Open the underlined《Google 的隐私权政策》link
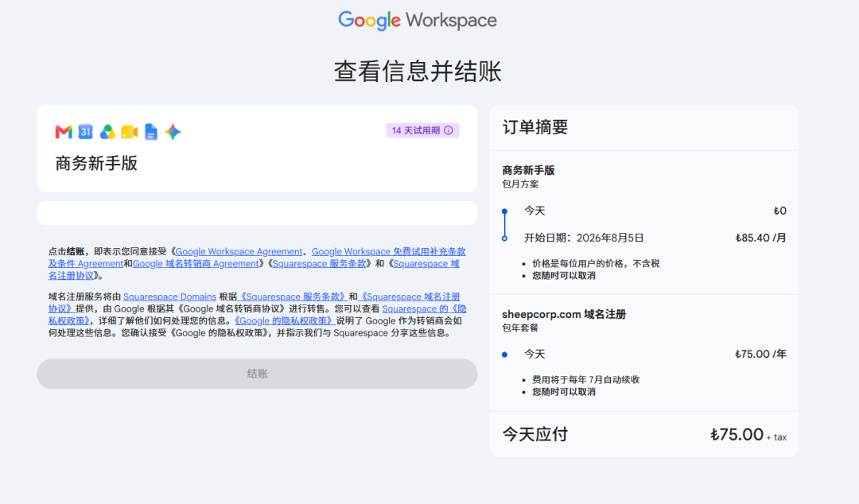 coord(284,320)
